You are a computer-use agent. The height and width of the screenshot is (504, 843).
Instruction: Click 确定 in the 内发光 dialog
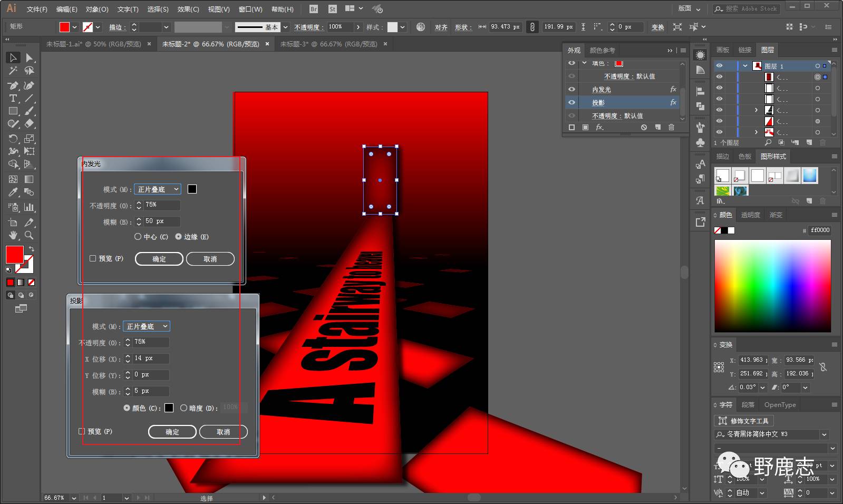coord(159,259)
